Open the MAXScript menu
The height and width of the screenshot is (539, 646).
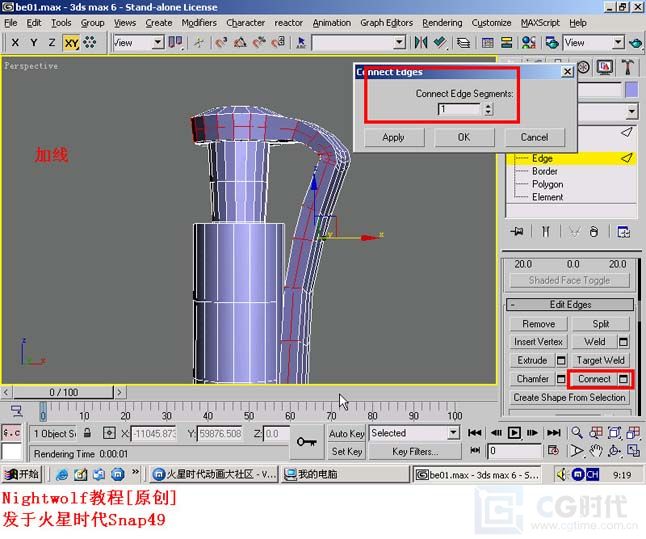pyautogui.click(x=540, y=23)
